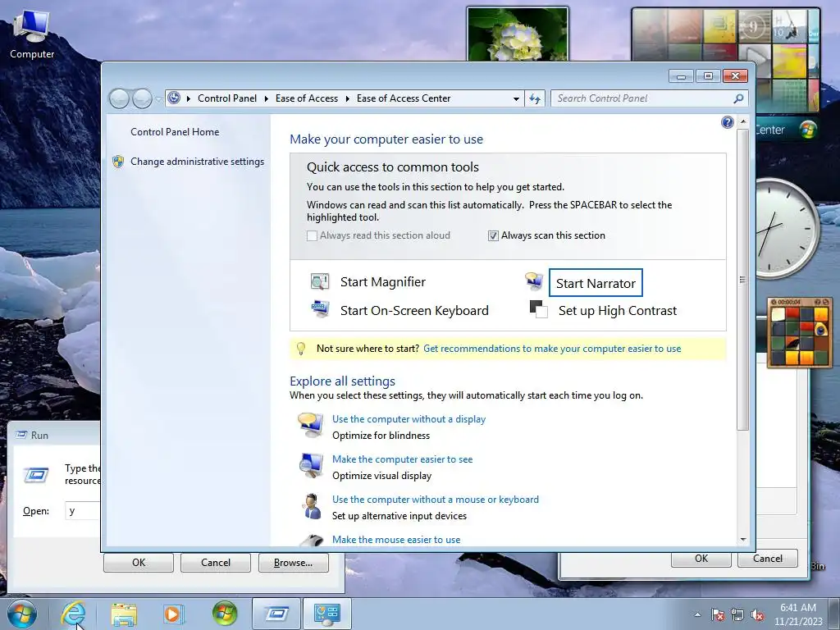This screenshot has width=840, height=630.
Task: Open the address bar history dropdown arrow
Action: (x=516, y=98)
